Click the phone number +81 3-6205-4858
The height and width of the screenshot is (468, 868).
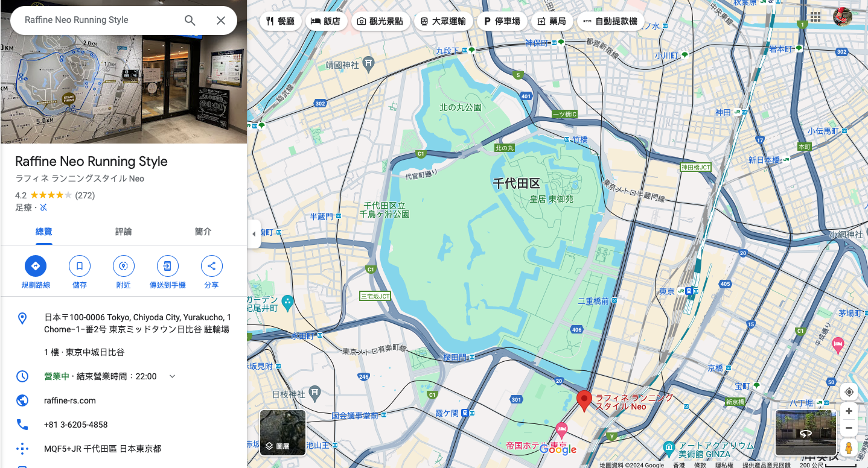click(76, 425)
